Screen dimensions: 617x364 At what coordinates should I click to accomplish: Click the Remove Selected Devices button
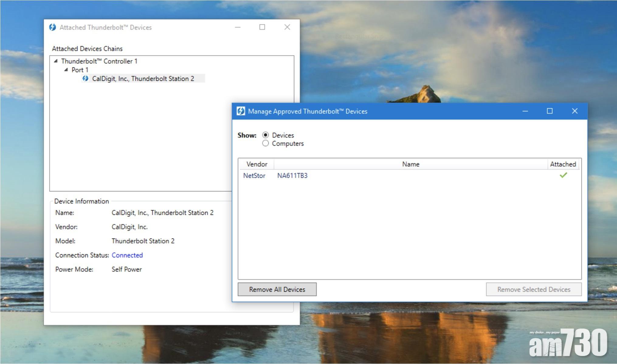coord(533,289)
